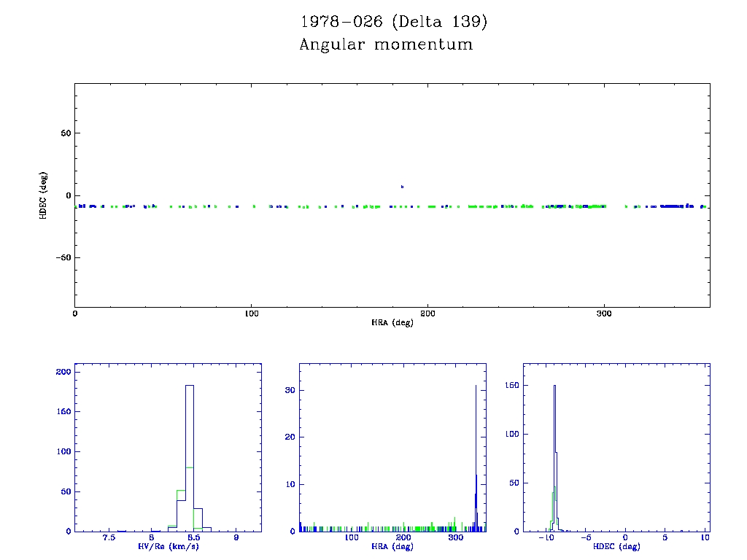
Task: Click the "300" x-axis tick of the HRA histogram
Action: point(455,537)
